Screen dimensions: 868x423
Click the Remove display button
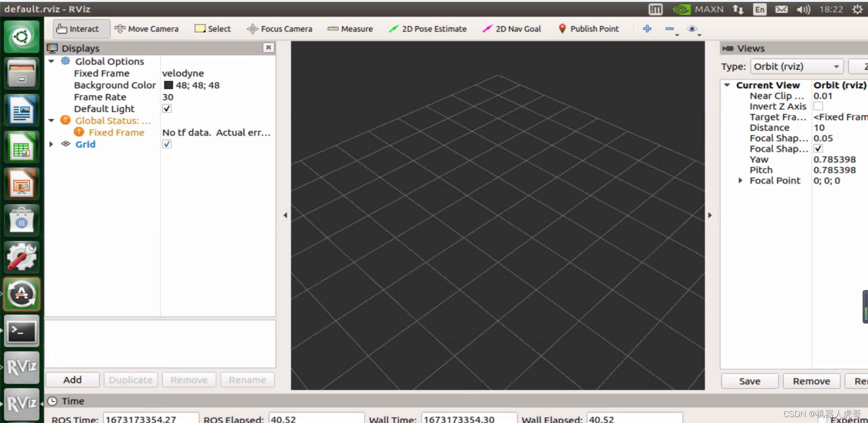pos(189,380)
